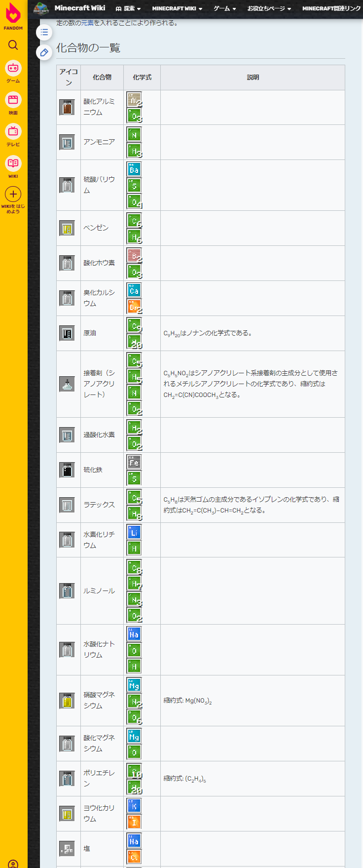Image resolution: width=363 pixels, height=868 pixels.
Task: Click the 接着剤 flask icon
Action: tap(67, 384)
